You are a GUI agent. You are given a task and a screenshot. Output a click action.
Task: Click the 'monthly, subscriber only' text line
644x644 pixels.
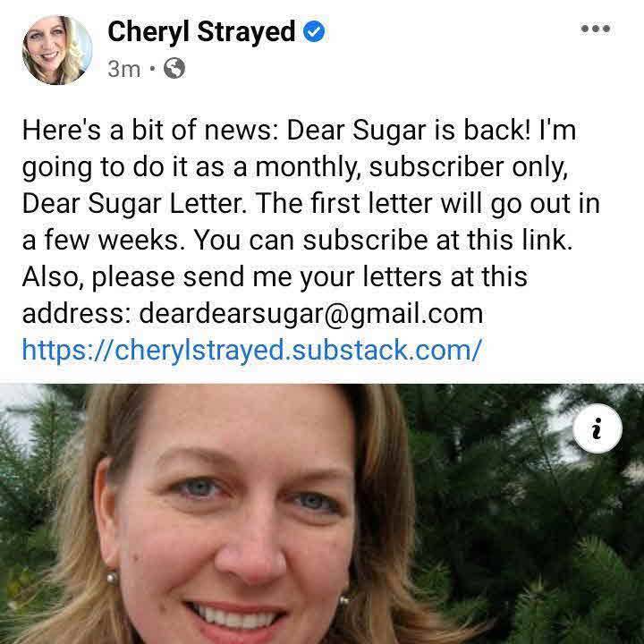[411, 167]
